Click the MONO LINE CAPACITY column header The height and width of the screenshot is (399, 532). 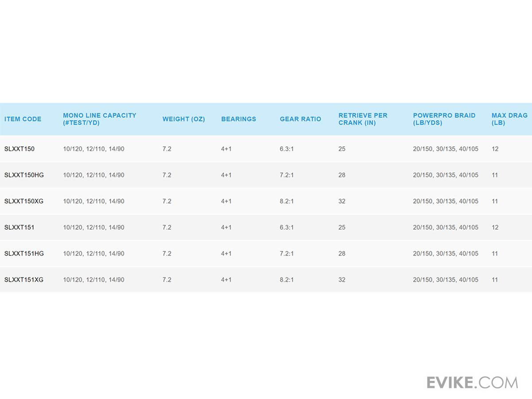point(99,119)
